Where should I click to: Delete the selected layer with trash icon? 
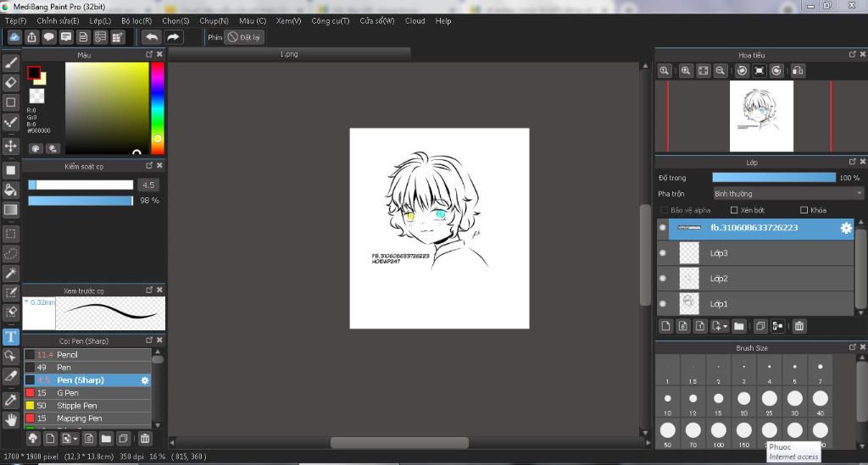click(x=799, y=326)
